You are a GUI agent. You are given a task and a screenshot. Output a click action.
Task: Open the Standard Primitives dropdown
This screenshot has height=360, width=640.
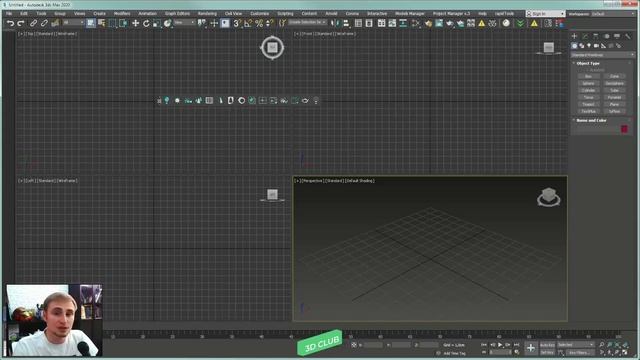click(602, 55)
